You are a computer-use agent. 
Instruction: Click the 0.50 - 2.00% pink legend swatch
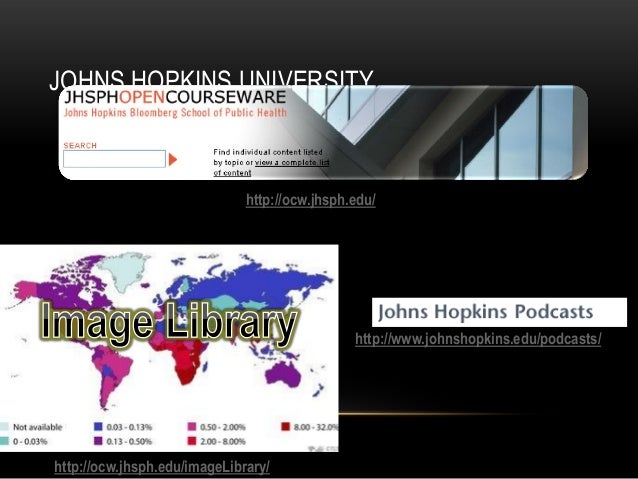(192, 427)
